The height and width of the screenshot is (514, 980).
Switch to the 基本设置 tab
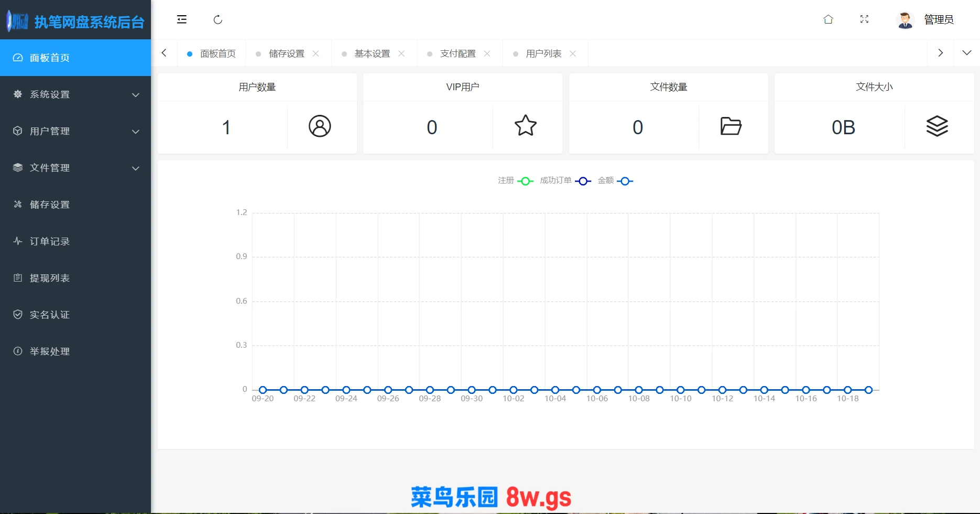[x=372, y=53]
